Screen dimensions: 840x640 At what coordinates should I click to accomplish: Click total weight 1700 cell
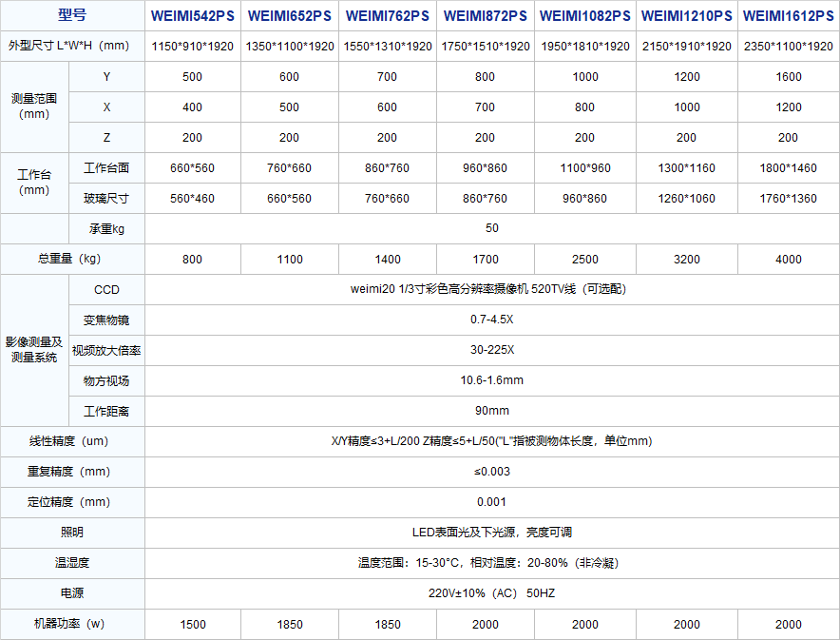[x=485, y=260]
